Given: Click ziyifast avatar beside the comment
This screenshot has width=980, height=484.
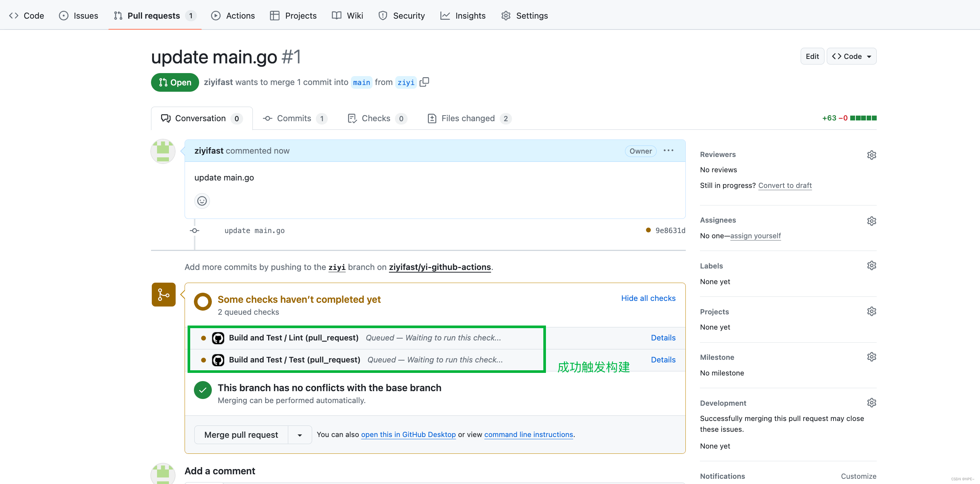Looking at the screenshot, I should click(x=163, y=151).
